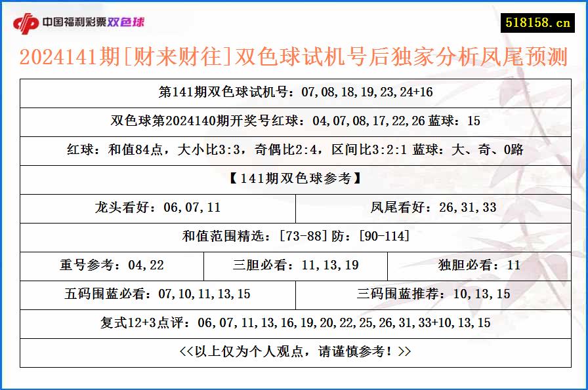The image size is (588, 390).
Task: Select the 试机号 row showing 07,08,18,19,23,24+16
Action: pos(294,93)
